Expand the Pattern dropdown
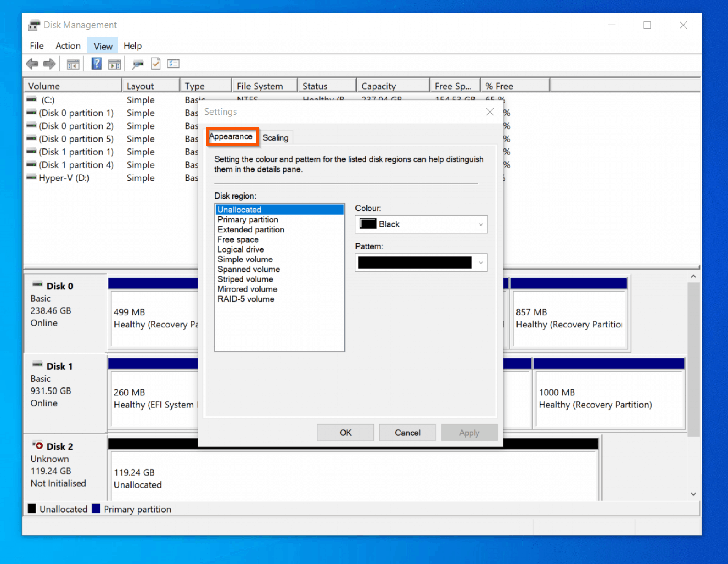Image resolution: width=728 pixels, height=564 pixels. (x=481, y=263)
